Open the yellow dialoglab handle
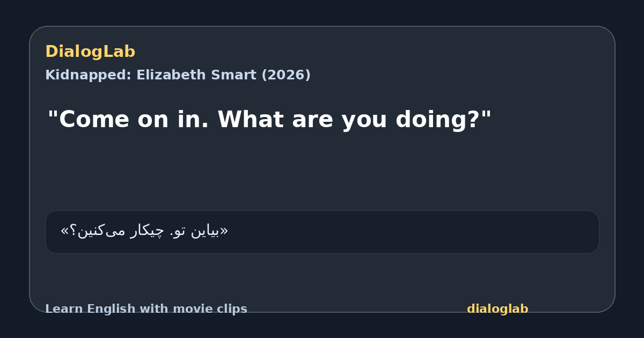 [x=497, y=309]
